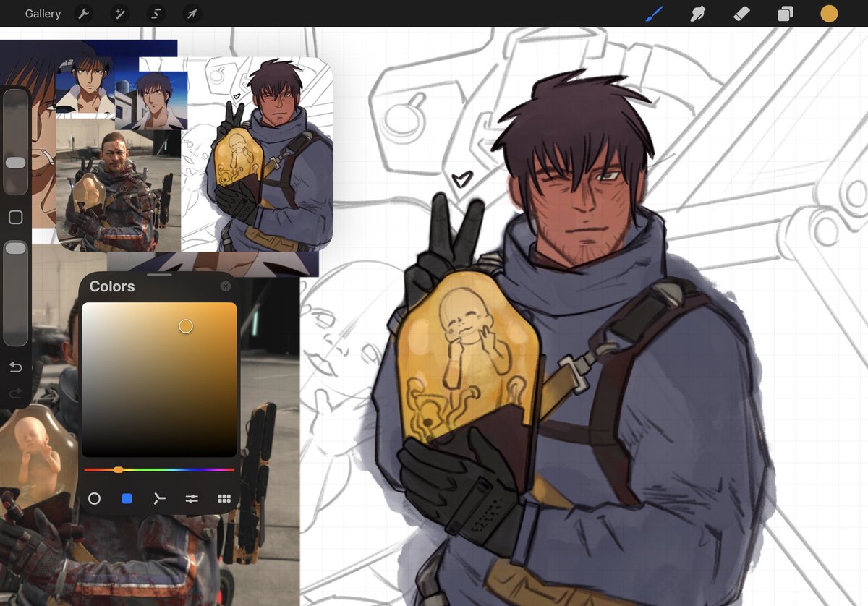Tap the active color circle in top bar
This screenshot has height=606, width=868.
coord(829,14)
